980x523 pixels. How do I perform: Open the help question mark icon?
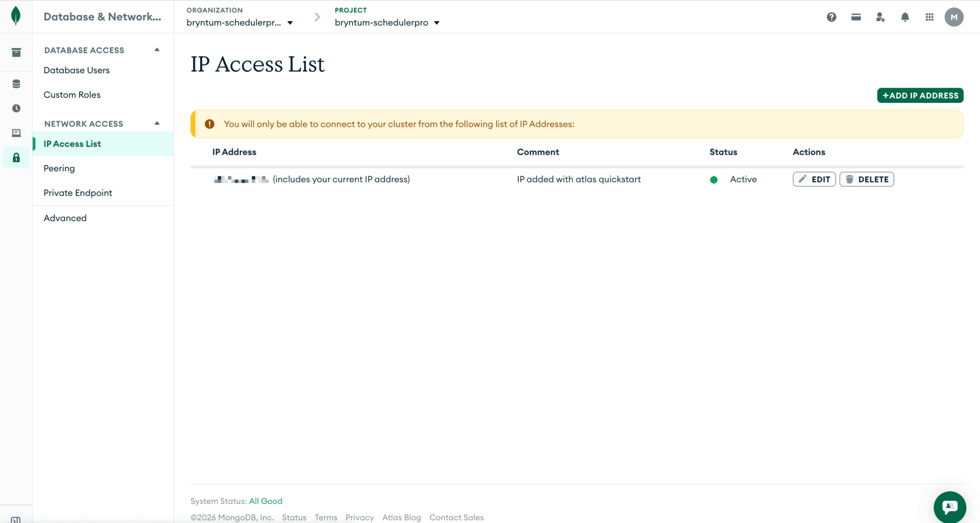(832, 17)
